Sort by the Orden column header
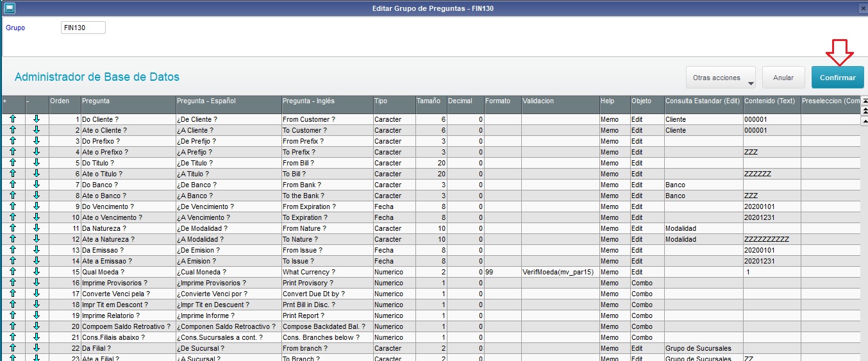Image resolution: width=868 pixels, height=361 pixels. coord(65,105)
